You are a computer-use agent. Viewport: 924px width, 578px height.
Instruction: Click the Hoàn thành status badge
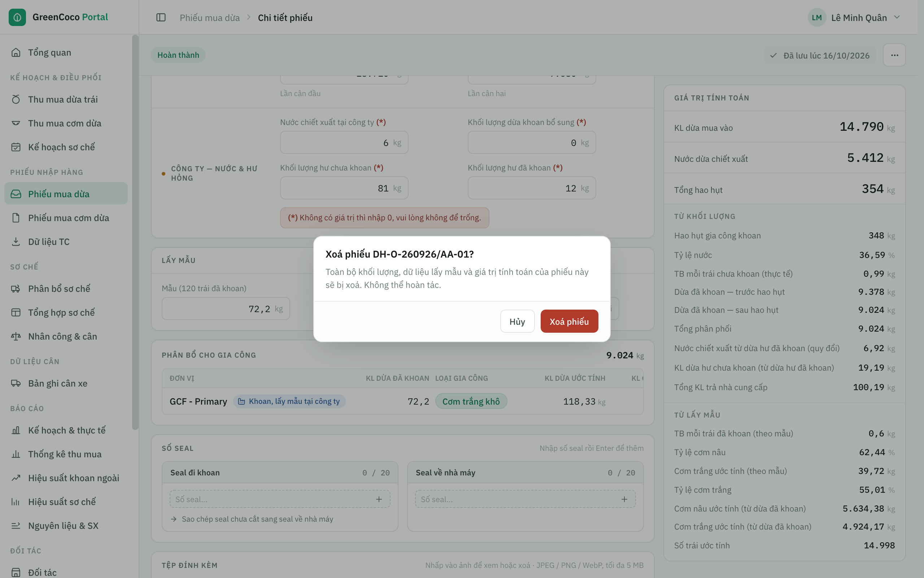point(178,55)
